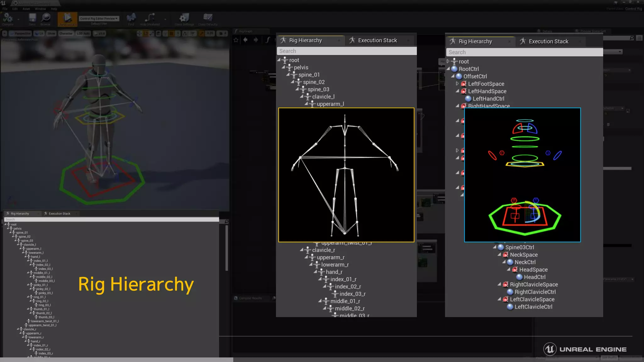Click the HeadSpace space icon
The width and height of the screenshot is (644, 362).
pos(515,270)
